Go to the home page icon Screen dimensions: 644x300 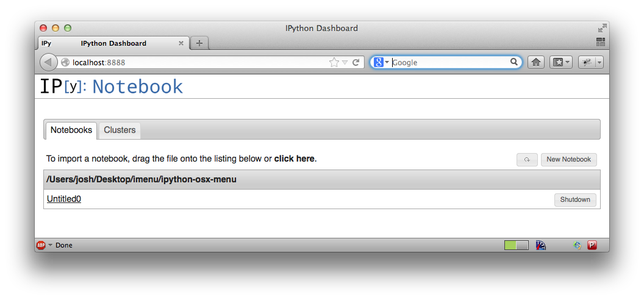pyautogui.click(x=535, y=62)
